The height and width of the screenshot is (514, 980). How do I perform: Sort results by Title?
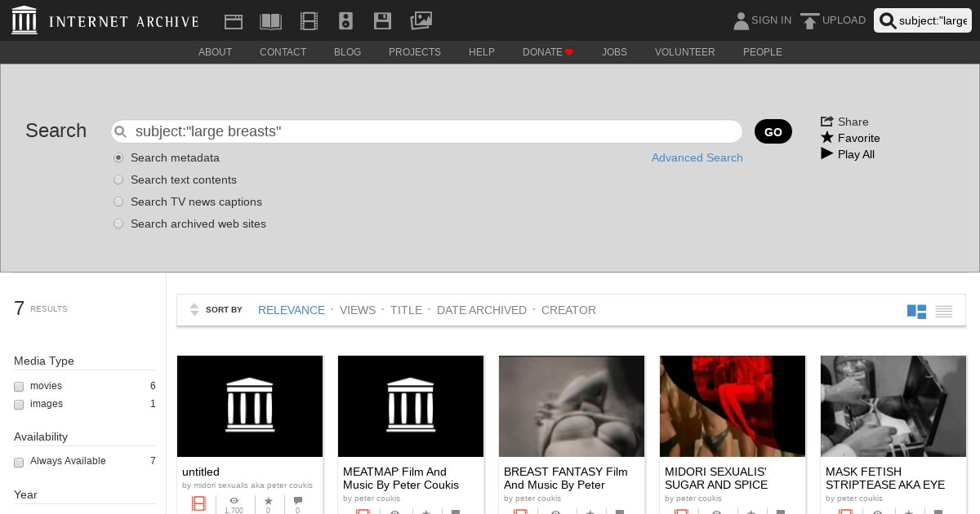(x=406, y=310)
